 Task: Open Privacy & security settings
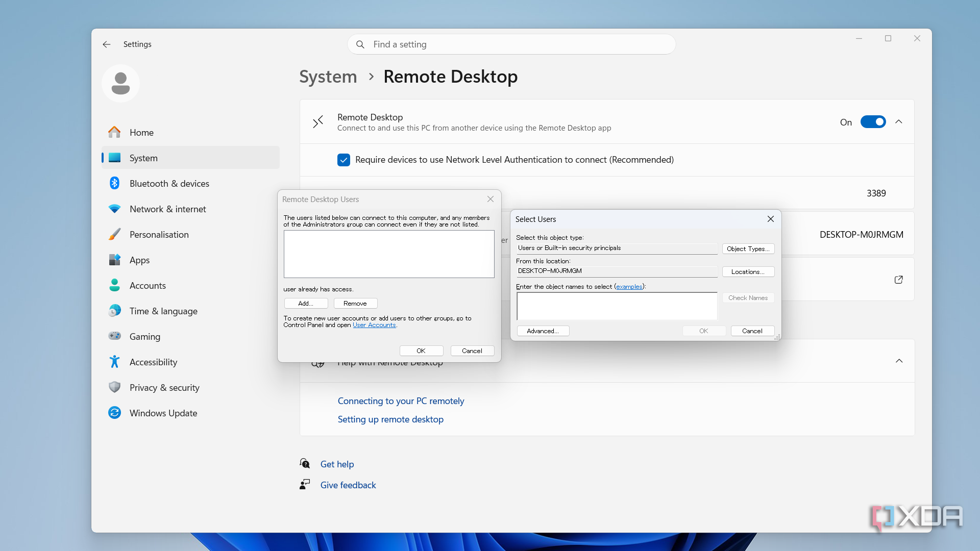coord(190,387)
